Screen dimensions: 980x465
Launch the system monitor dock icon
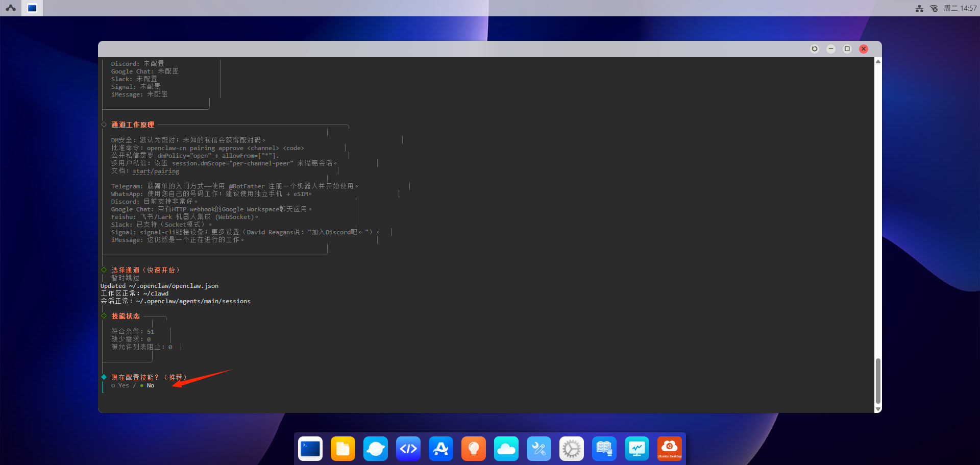[637, 449]
